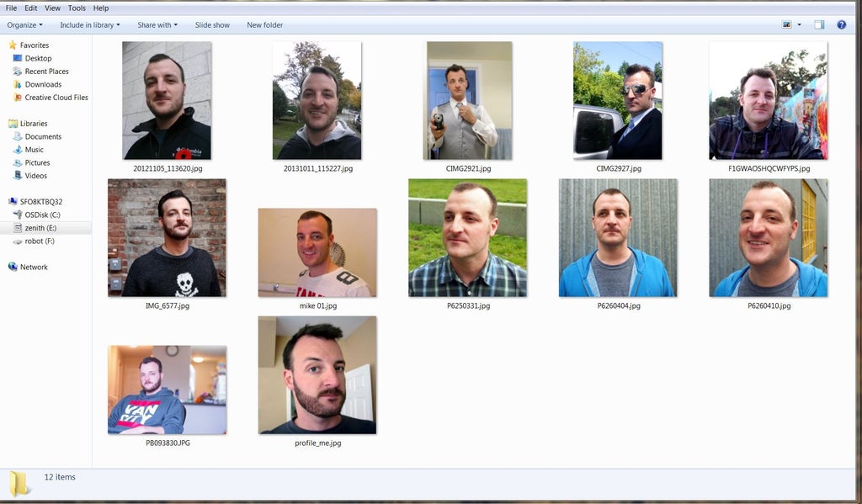Screen dimensions: 862x504
Task: Click the Pictures library icon
Action: pos(18,162)
